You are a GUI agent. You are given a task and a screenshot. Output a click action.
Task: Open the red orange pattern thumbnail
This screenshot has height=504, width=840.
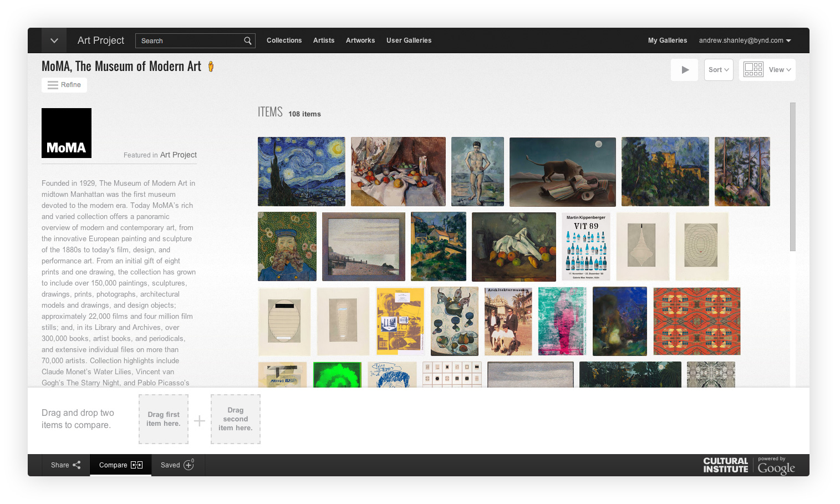coord(697,322)
